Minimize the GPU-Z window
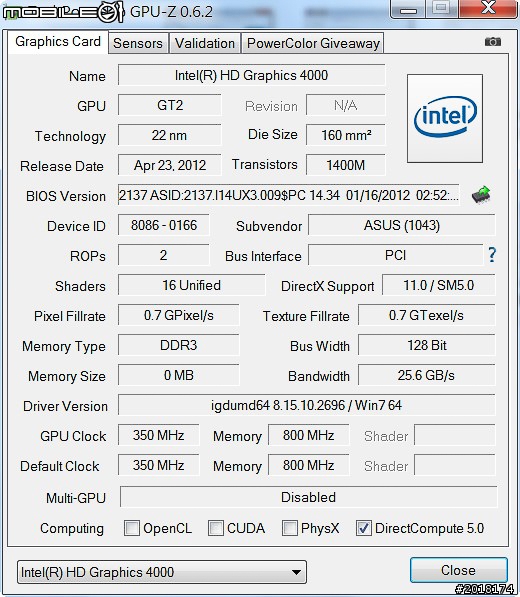The image size is (520, 597). [408, 10]
